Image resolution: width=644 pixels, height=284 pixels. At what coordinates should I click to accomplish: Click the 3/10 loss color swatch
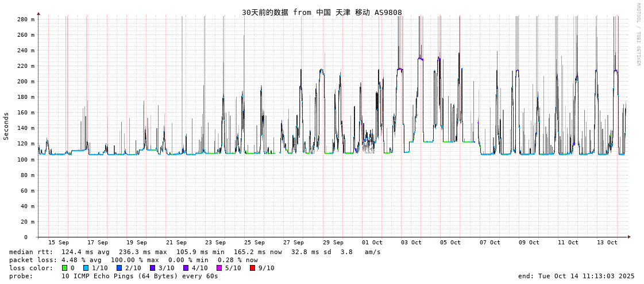tap(152, 268)
